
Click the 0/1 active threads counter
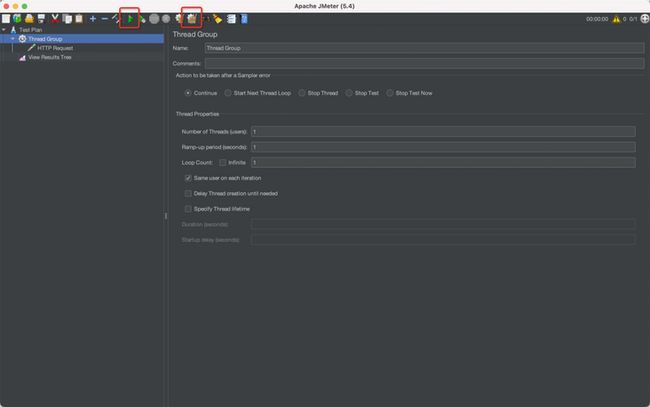[x=633, y=19]
